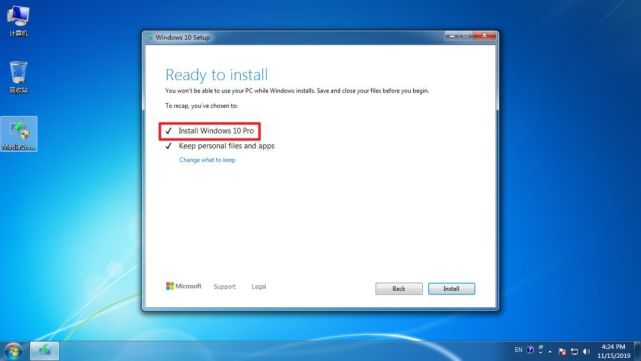Screen dimensions: 641x361
Task: Open the Support link
Action: pos(224,287)
